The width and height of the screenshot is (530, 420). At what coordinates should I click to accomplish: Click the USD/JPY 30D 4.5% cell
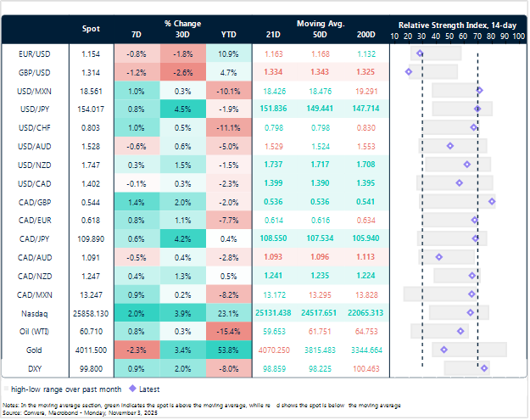tap(182, 109)
